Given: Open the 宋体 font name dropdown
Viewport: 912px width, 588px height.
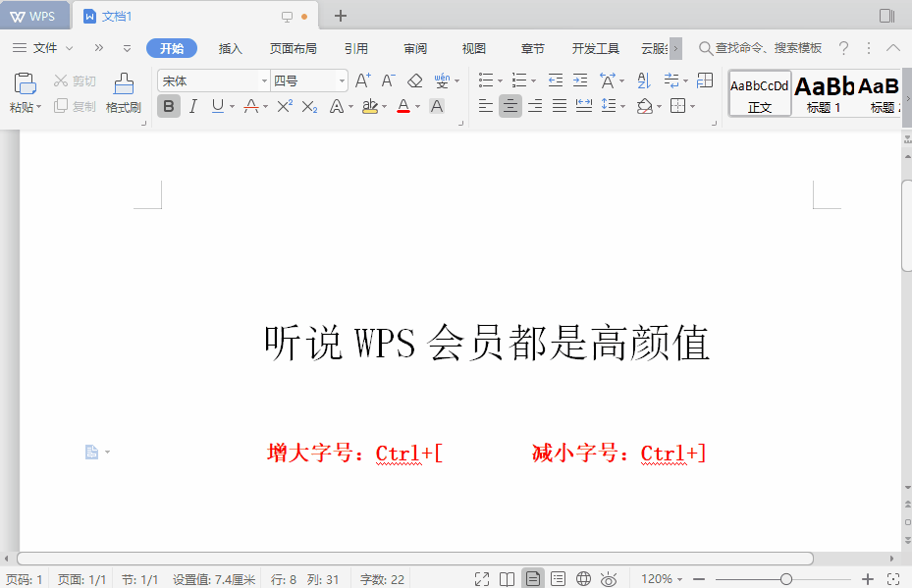Looking at the screenshot, I should [x=264, y=80].
